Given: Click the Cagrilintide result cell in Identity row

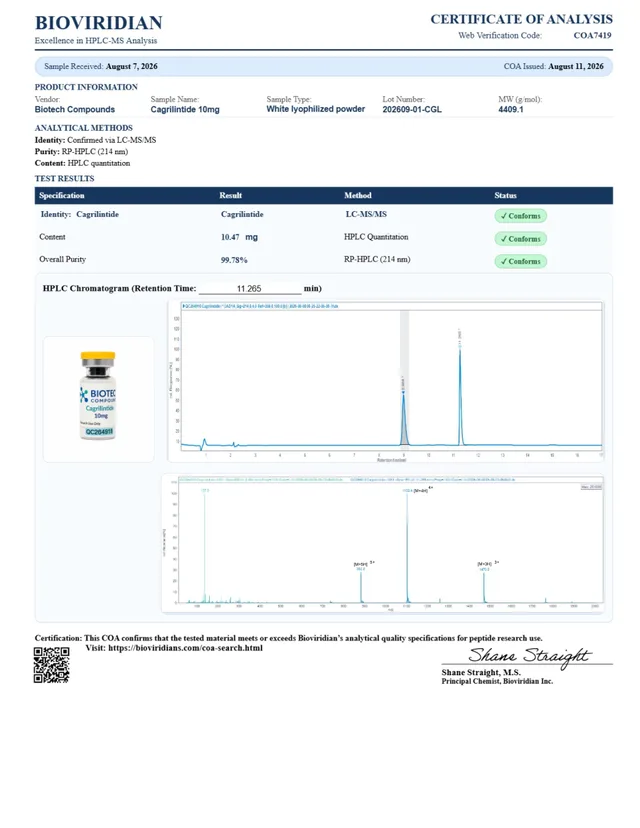Looking at the screenshot, I should [x=242, y=214].
